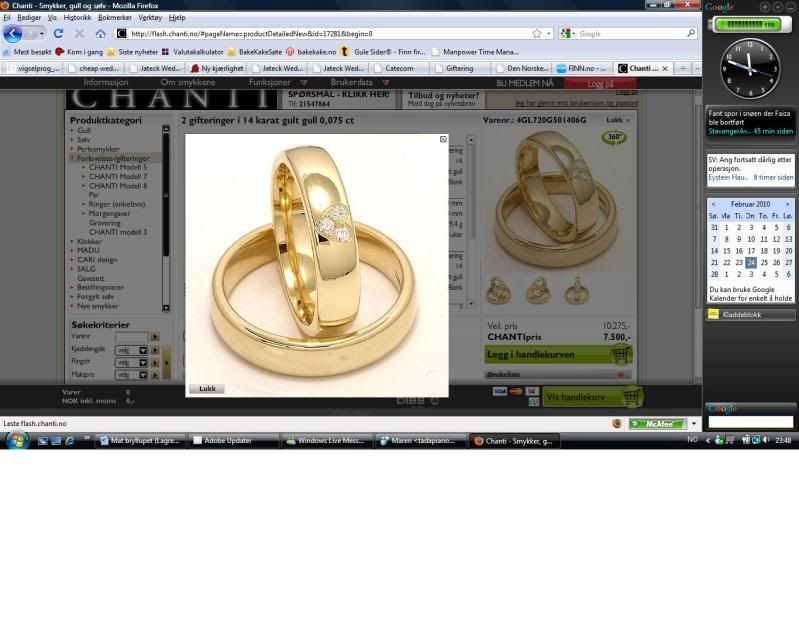
Task: Expand the Klokker product category
Action: 88,241
